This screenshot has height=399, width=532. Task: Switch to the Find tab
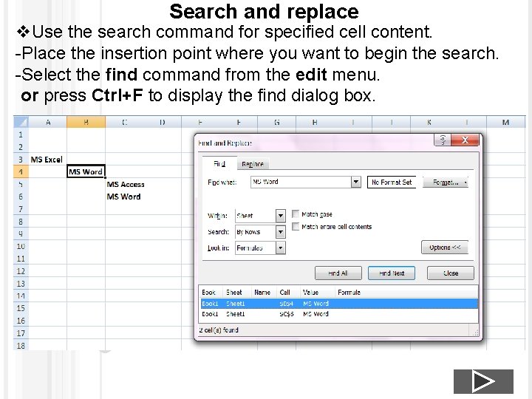[219, 164]
